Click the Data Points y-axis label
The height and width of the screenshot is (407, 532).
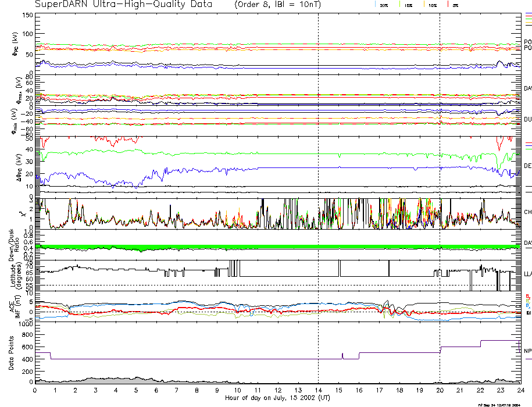coord(12,354)
